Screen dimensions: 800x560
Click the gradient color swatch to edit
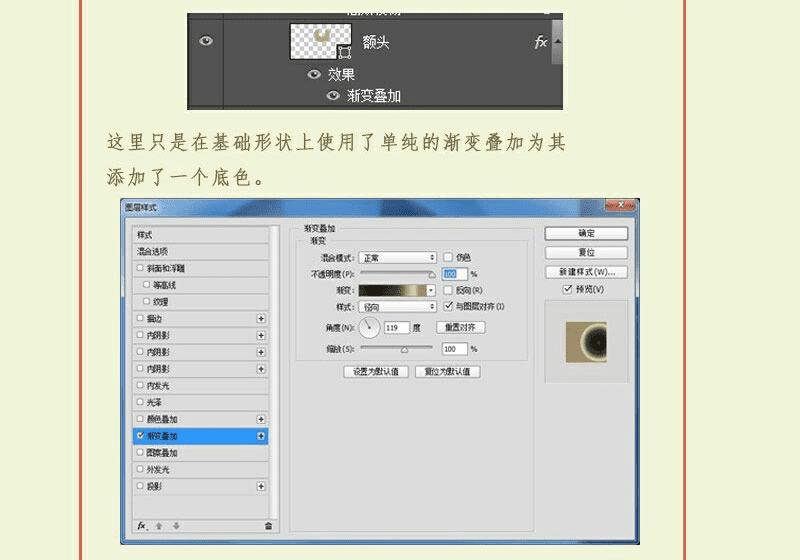tap(393, 290)
